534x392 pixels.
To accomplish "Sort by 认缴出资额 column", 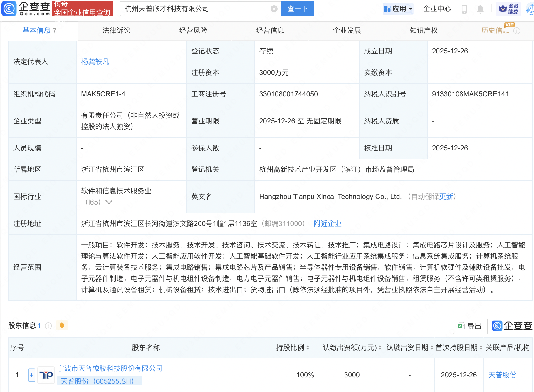I will (x=380, y=348).
